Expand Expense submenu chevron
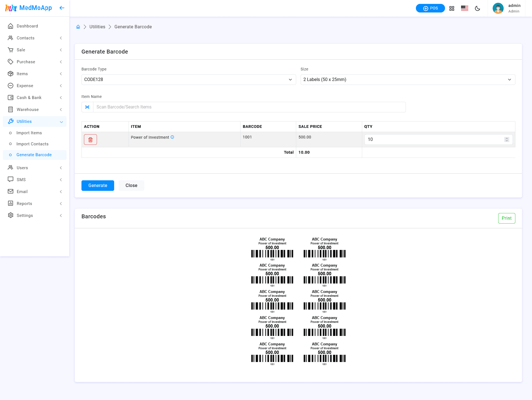 coord(61,86)
